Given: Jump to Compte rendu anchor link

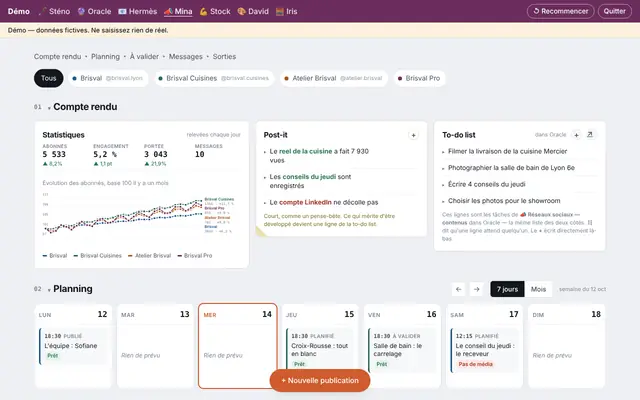Looking at the screenshot, I should tap(58, 56).
